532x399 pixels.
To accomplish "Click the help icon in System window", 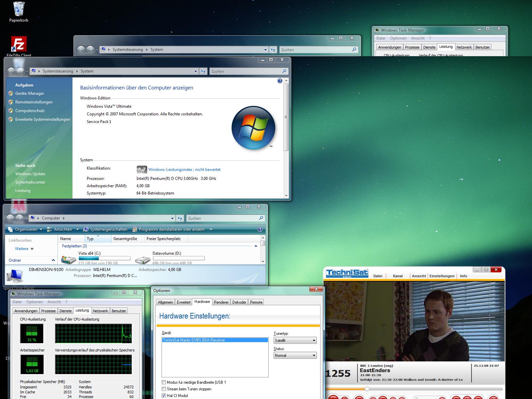I will 280,81.
